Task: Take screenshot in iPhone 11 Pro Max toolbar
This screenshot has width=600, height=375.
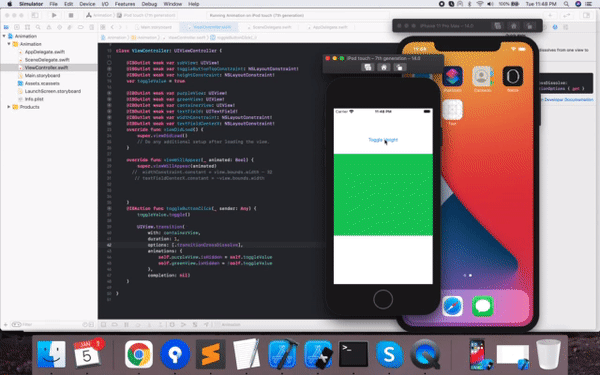Action: [x=497, y=26]
